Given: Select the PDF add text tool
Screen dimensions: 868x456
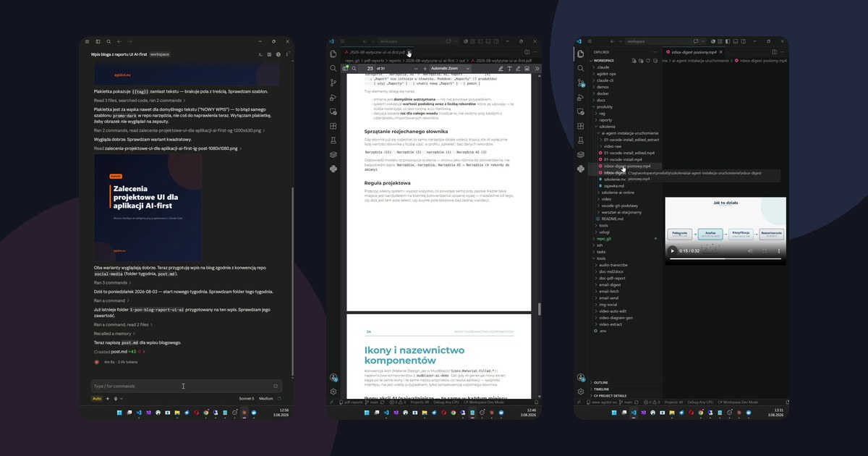Looking at the screenshot, I should pos(509,68).
